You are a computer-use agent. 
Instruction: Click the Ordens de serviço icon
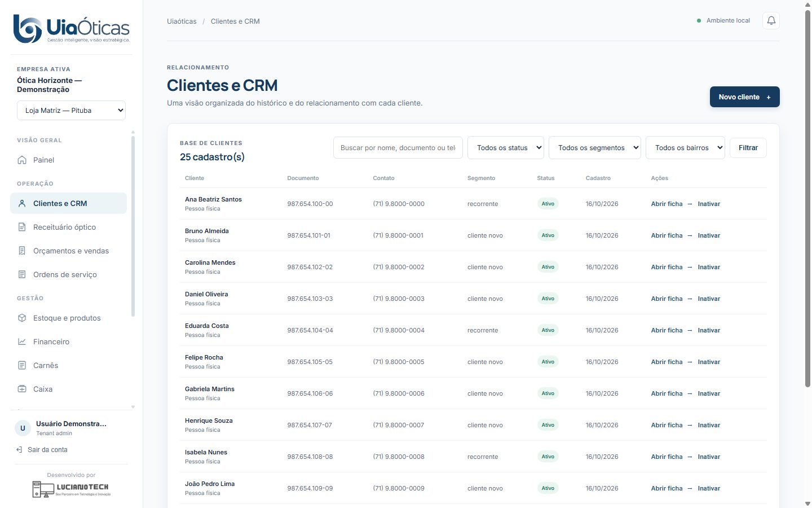(22, 275)
